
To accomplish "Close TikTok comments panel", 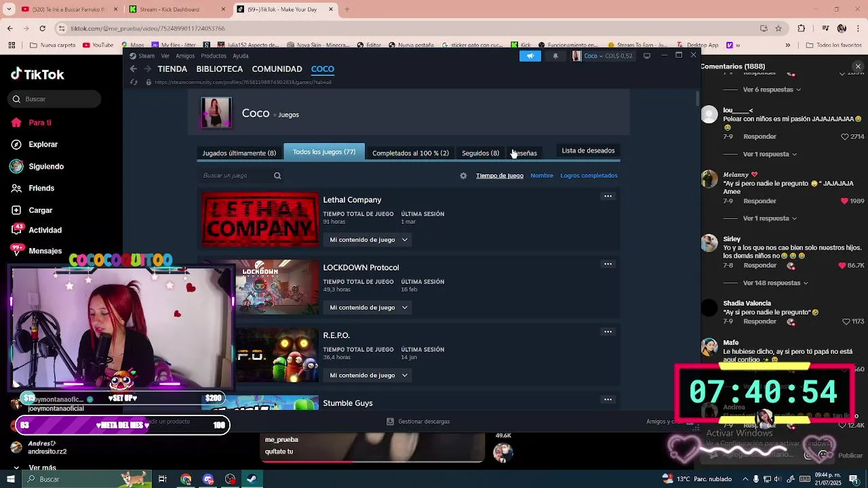I will point(858,66).
